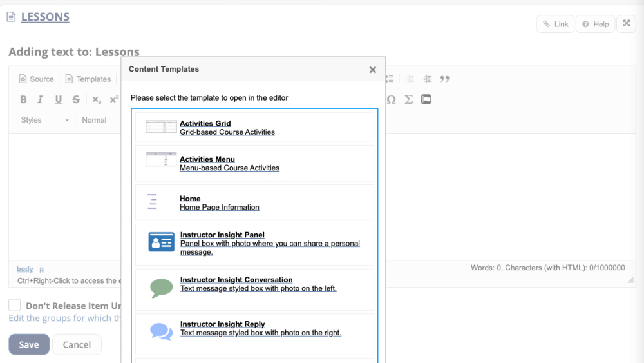Screen dimensions: 644x363
Task: Select the Activities Grid template
Action: 254,128
